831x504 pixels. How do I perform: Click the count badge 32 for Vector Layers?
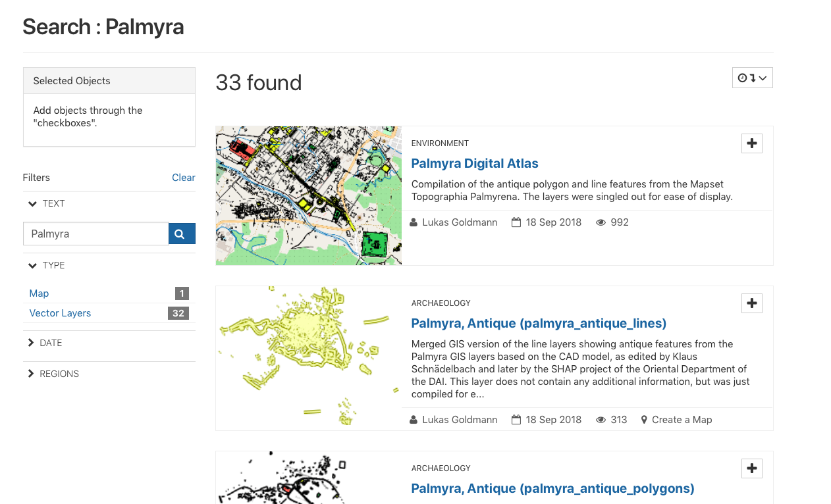coord(178,313)
